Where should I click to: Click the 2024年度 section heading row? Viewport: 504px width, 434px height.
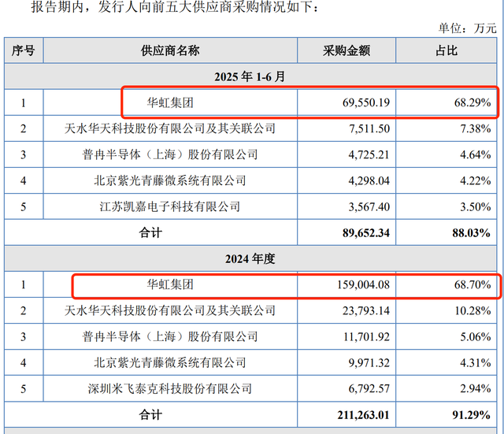click(x=251, y=258)
